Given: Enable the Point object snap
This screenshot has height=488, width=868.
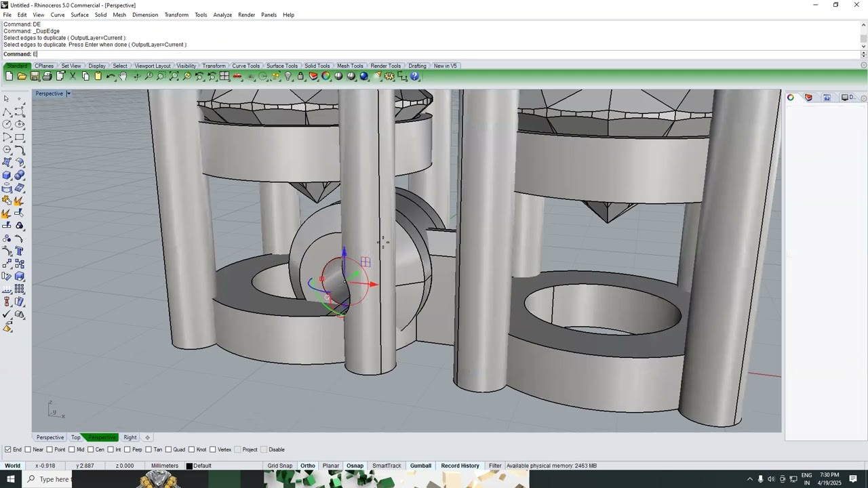Looking at the screenshot, I should pos(50,449).
